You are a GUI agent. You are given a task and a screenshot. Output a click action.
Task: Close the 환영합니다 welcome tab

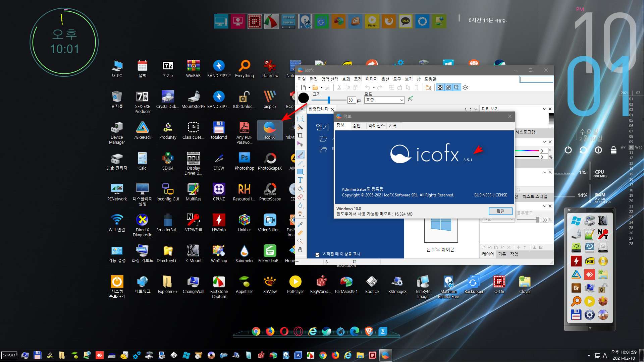point(332,109)
